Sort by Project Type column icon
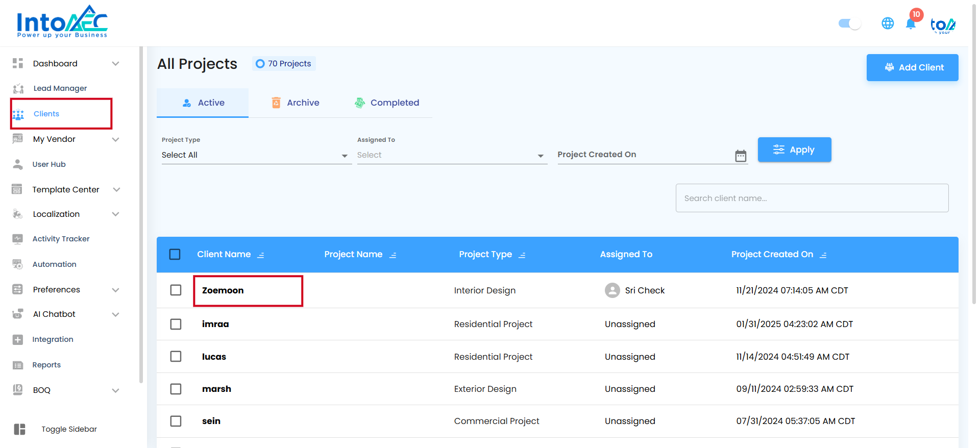 [522, 255]
